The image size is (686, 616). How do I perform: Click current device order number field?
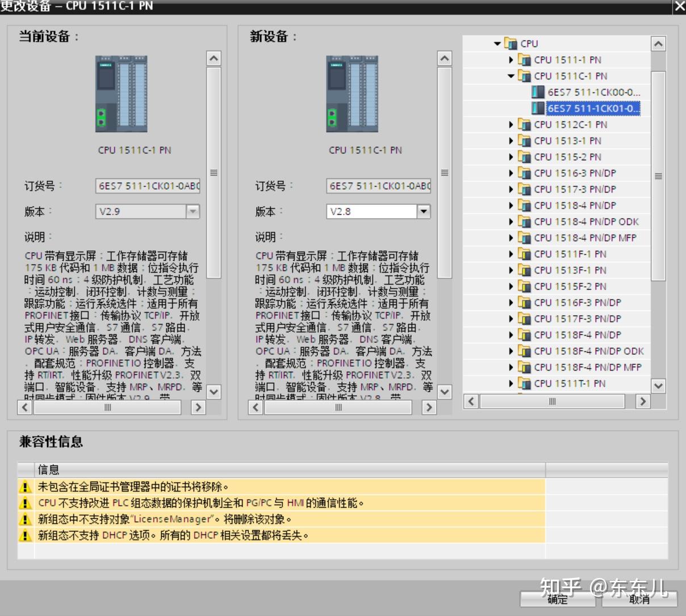(x=148, y=186)
